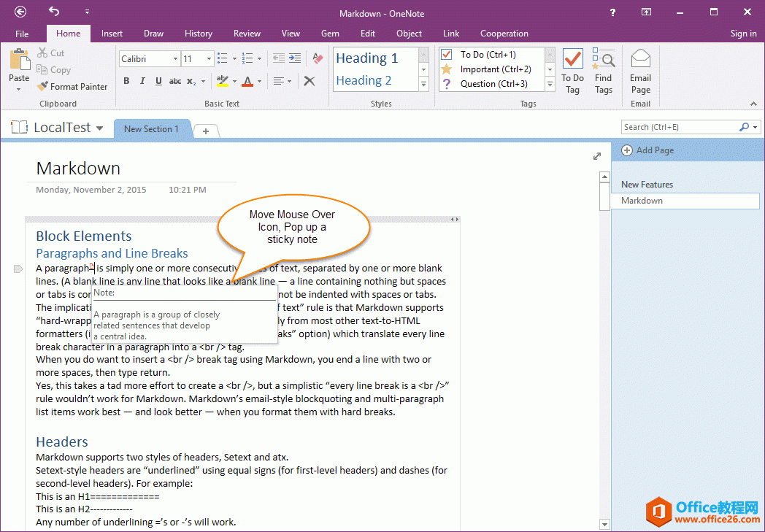Click the yellow text highlight color button
765x532 pixels.
coord(222,81)
